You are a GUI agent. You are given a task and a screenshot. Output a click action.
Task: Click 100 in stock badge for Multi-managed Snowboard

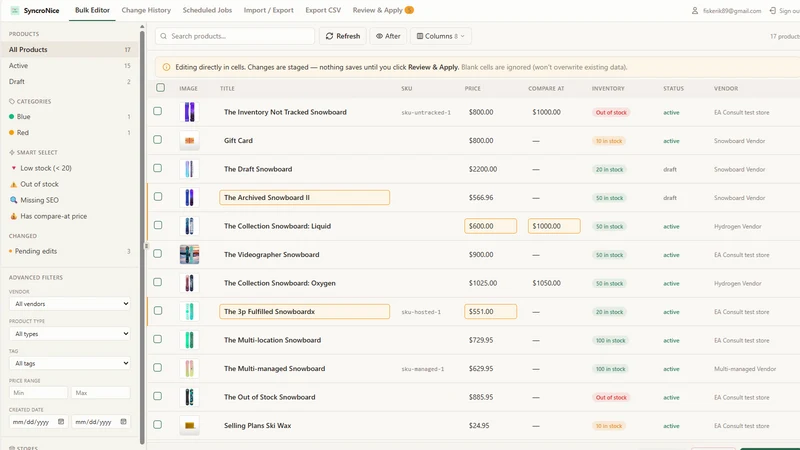pos(610,369)
